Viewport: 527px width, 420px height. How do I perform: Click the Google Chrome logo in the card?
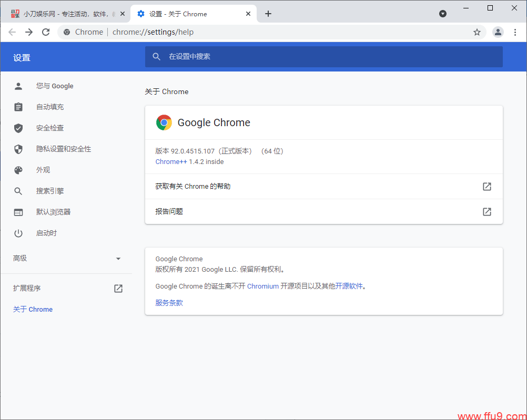(x=164, y=122)
